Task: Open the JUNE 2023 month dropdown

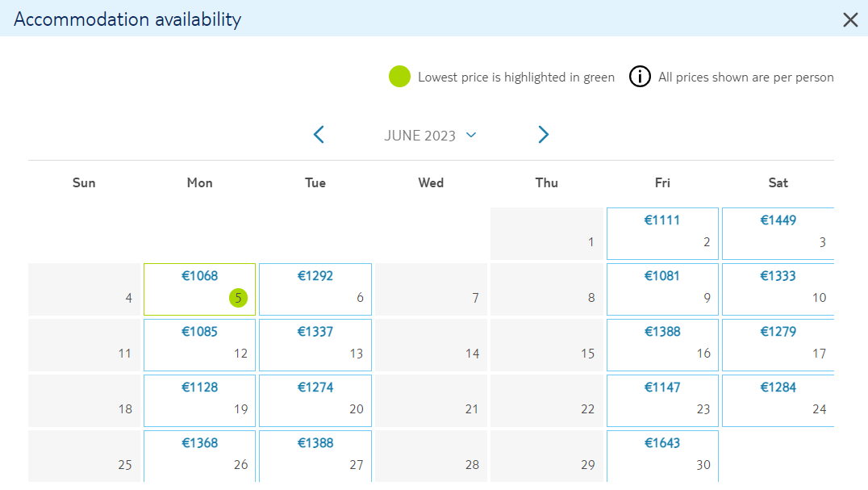Action: coord(430,136)
